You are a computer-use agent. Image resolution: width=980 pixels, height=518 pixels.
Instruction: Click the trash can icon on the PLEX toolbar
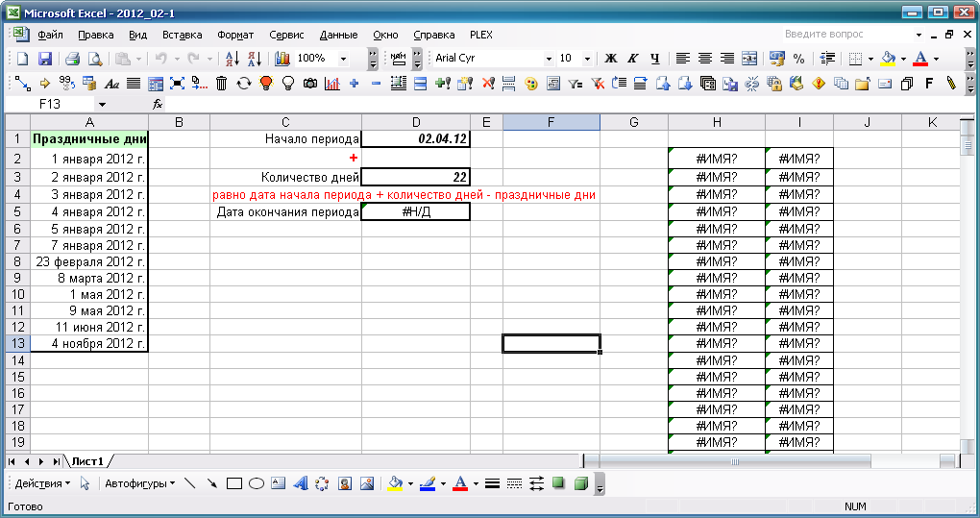pos(221,83)
